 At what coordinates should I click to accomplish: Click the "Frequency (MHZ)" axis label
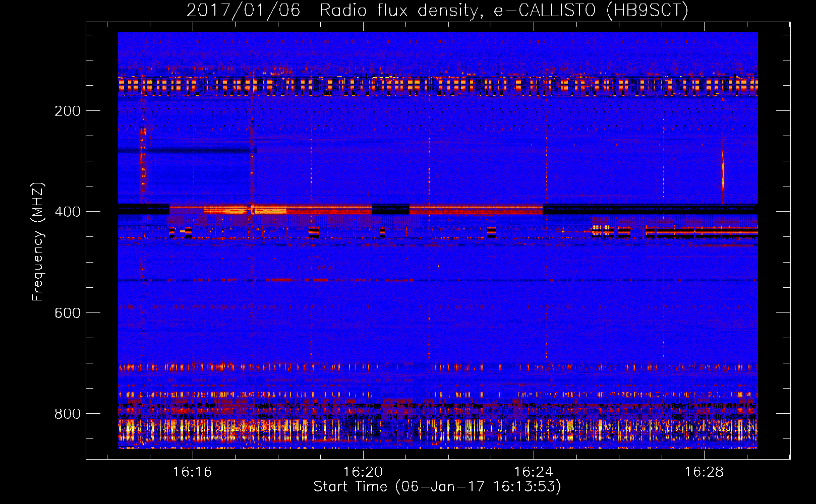38,242
